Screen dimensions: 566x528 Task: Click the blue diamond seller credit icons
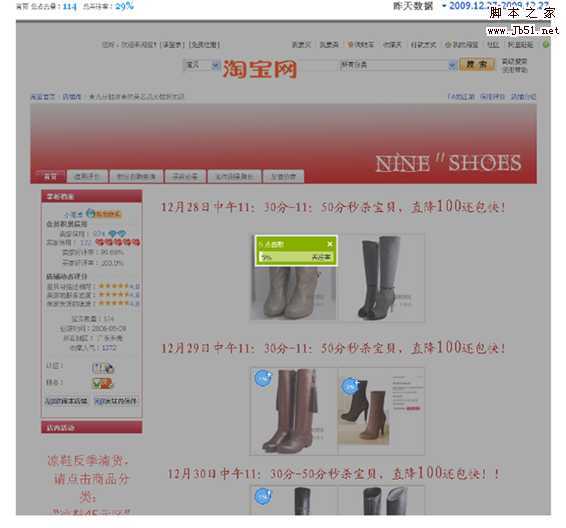(x=117, y=234)
